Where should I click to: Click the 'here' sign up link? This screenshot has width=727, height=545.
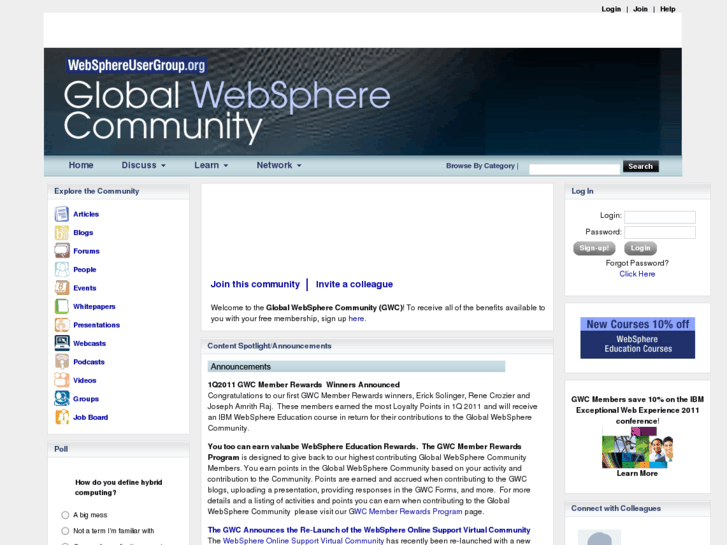pyautogui.click(x=356, y=319)
